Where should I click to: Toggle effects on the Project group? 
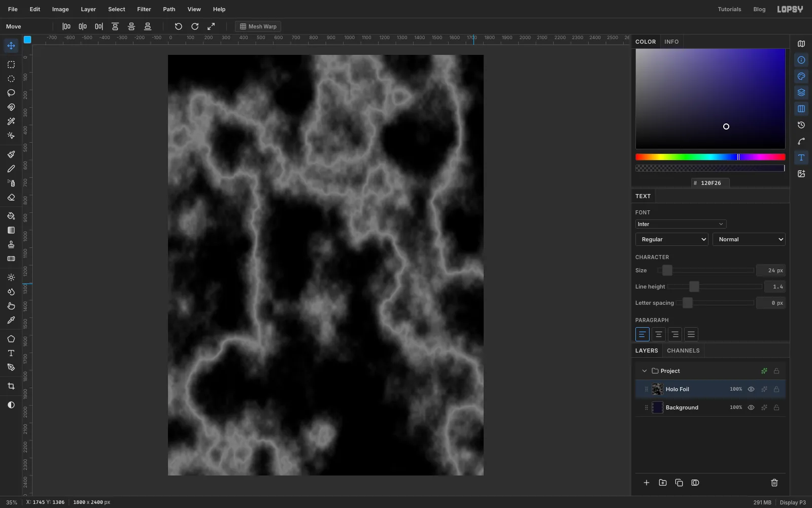(764, 371)
